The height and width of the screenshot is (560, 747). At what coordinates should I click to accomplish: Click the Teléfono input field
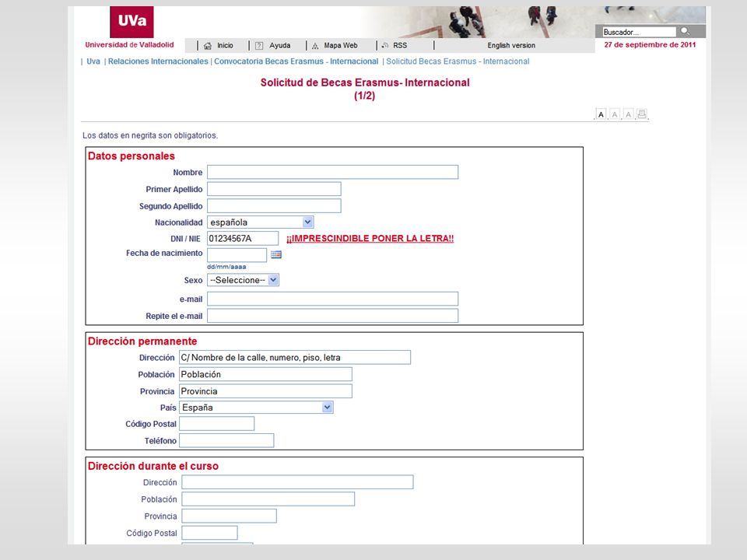pos(226,440)
